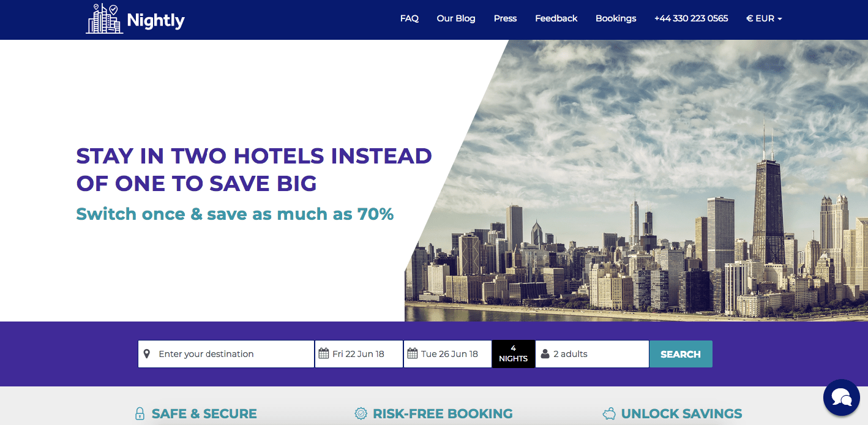Click the piggy bank icon by Unlock Savings

609,413
